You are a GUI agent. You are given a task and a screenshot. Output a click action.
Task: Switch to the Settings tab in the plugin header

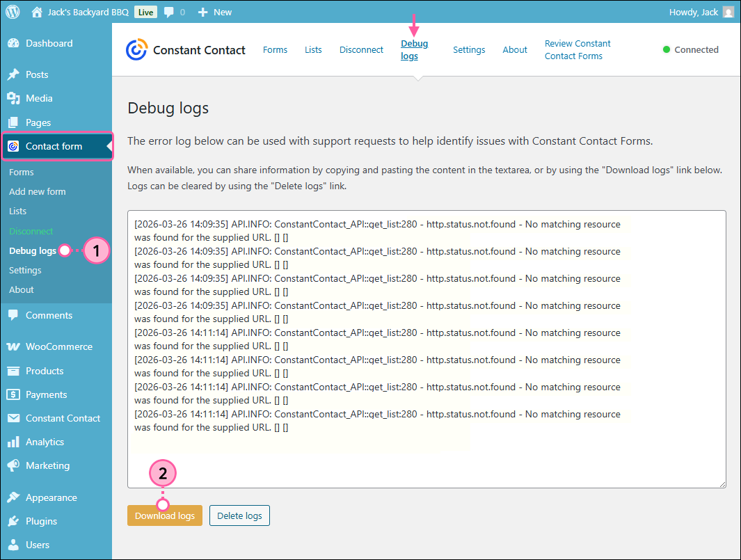click(468, 49)
